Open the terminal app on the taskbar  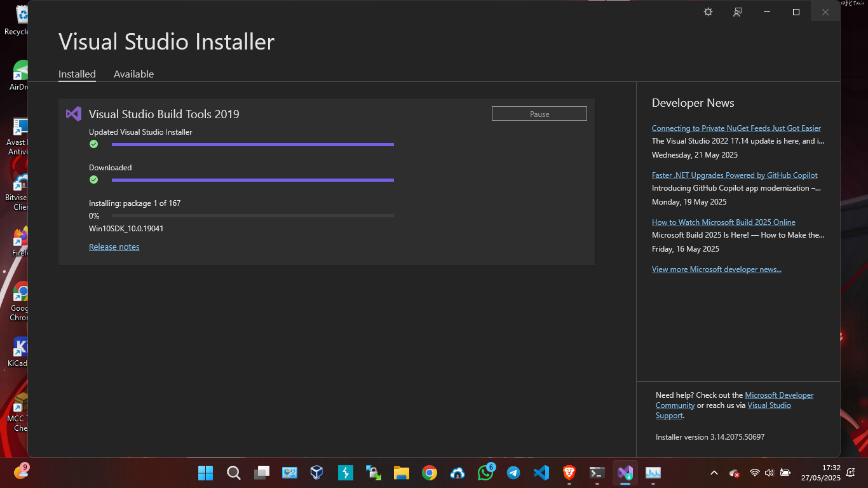pos(597,473)
